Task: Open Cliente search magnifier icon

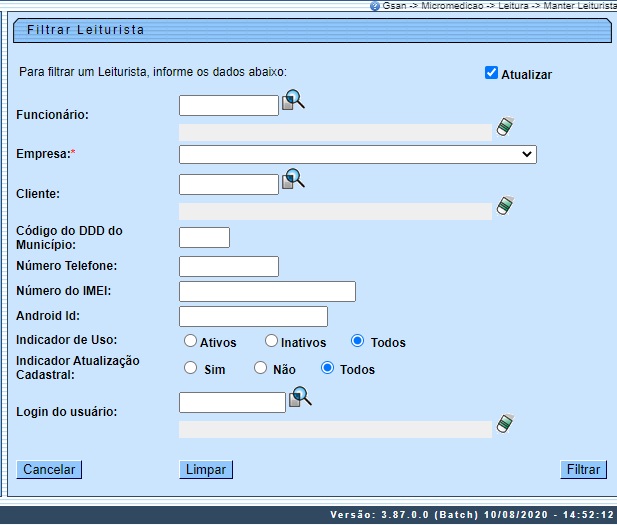Action: (294, 179)
